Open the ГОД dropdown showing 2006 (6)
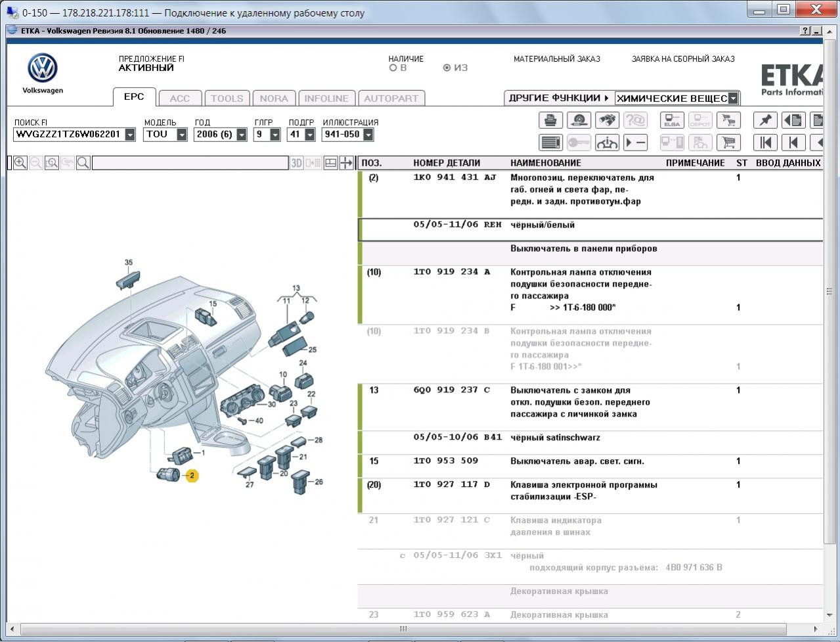 pyautogui.click(x=242, y=135)
